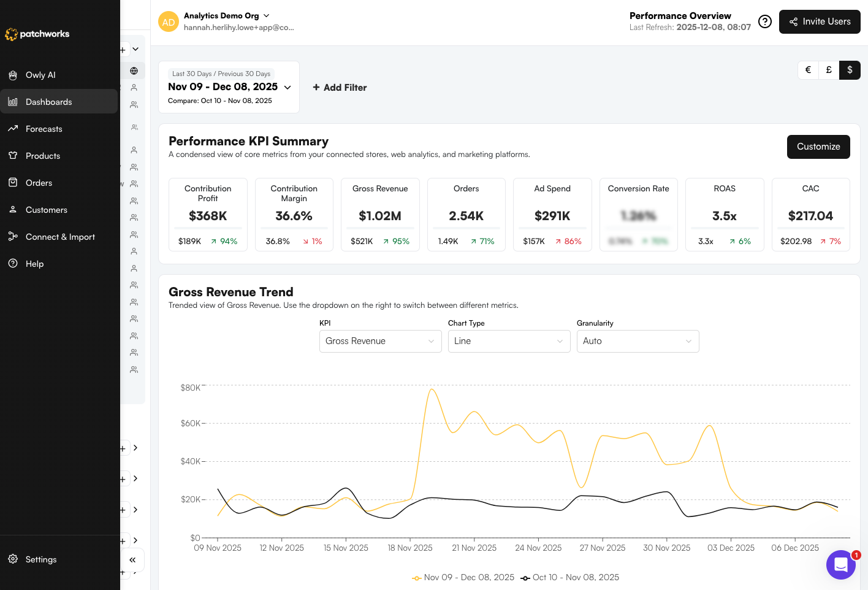Click the Patchworks logo
Screen dimensions: 868x590
click(x=37, y=34)
